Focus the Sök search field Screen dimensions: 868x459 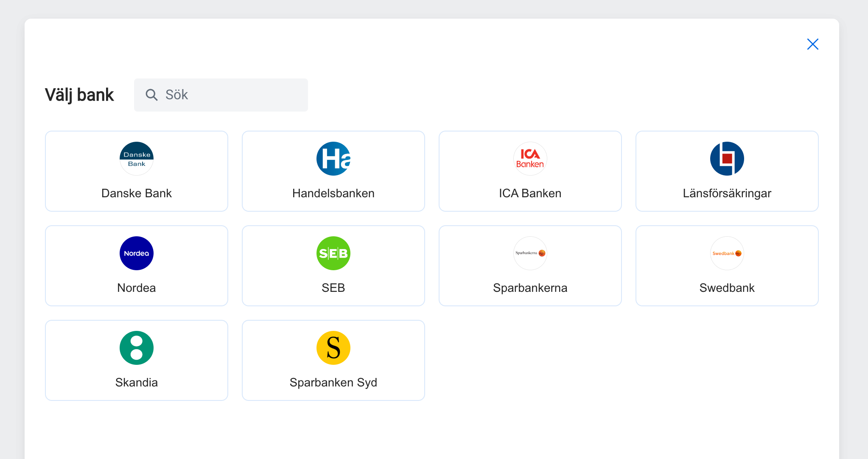[221, 95]
